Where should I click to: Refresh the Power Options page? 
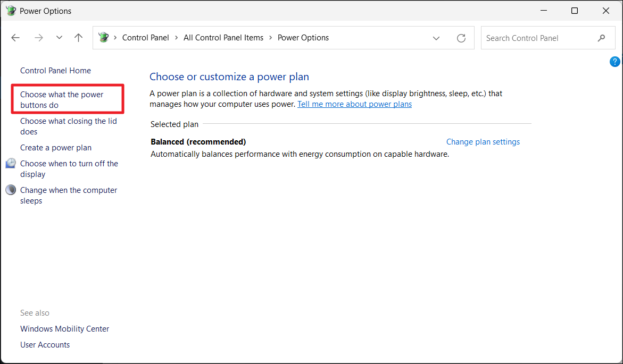click(461, 38)
